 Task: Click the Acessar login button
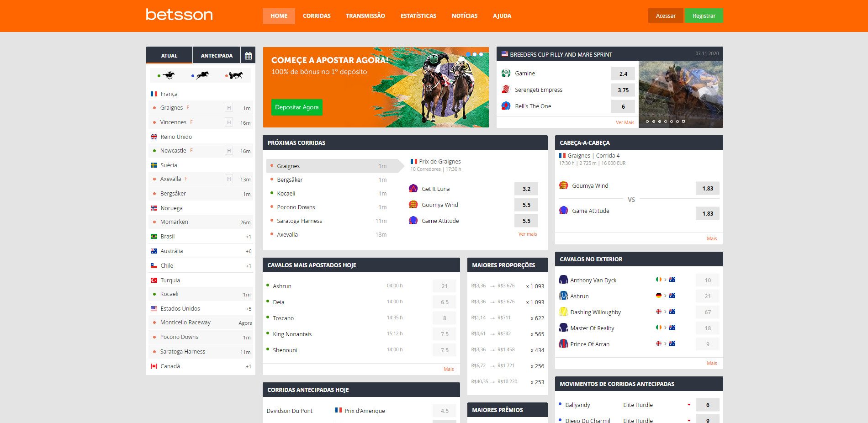pos(666,16)
